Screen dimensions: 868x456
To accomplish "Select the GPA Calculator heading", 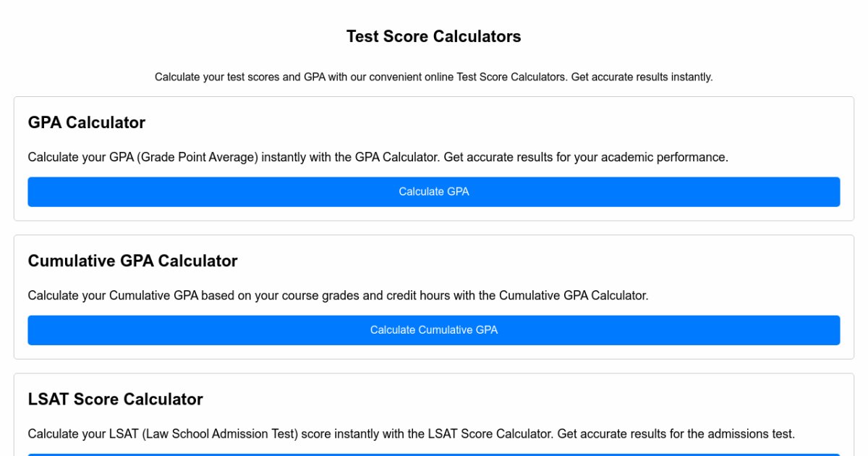I will point(87,123).
